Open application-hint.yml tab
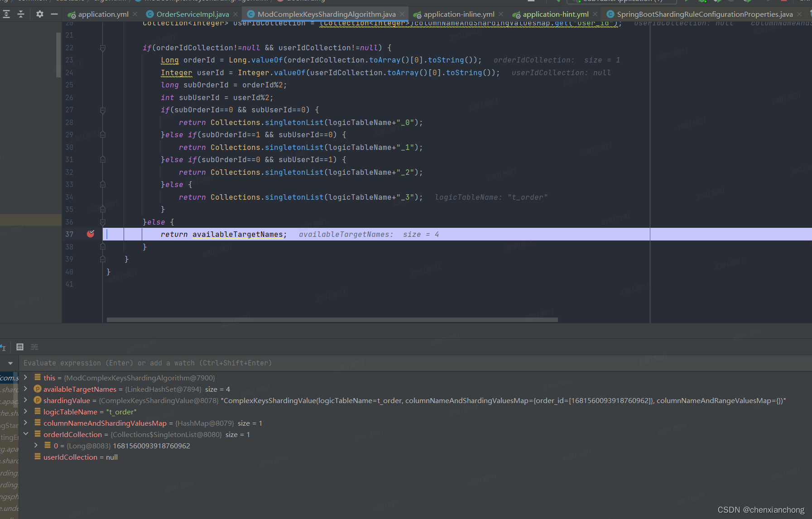This screenshot has height=519, width=812. (x=556, y=14)
